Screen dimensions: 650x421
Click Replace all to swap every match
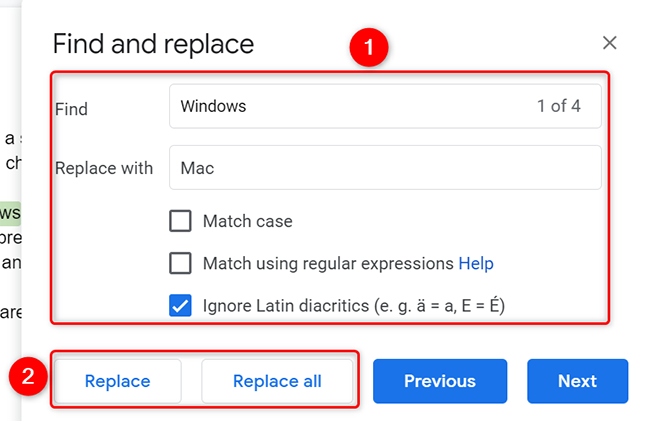(277, 381)
